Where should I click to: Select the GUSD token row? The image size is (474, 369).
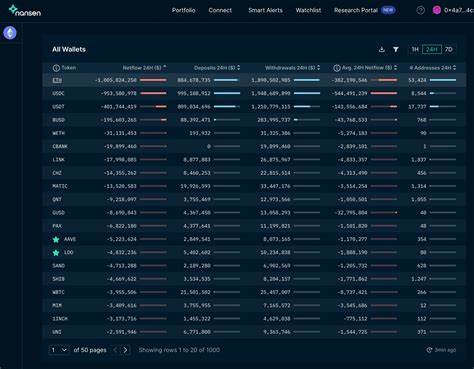pos(254,213)
